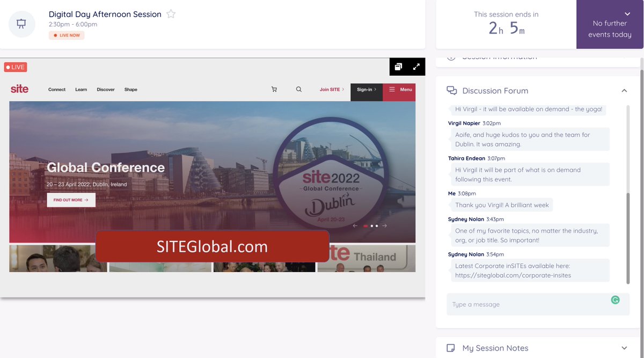The height and width of the screenshot is (358, 644).
Task: Click the Discussion Forum scrollbar
Action: (627, 239)
